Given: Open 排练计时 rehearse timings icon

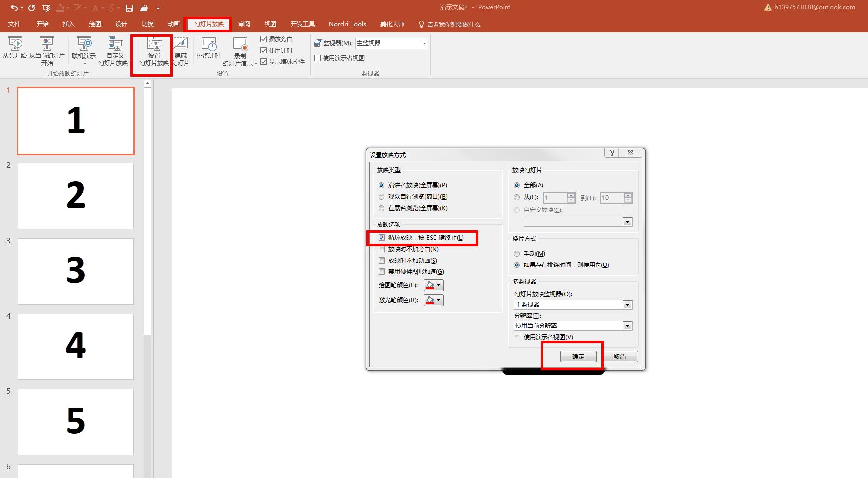Looking at the screenshot, I should point(209,45).
